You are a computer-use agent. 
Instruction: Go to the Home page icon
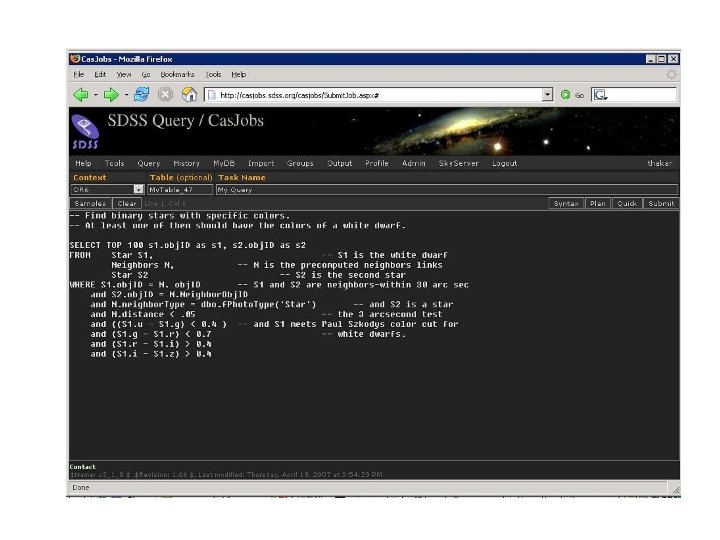(x=189, y=95)
